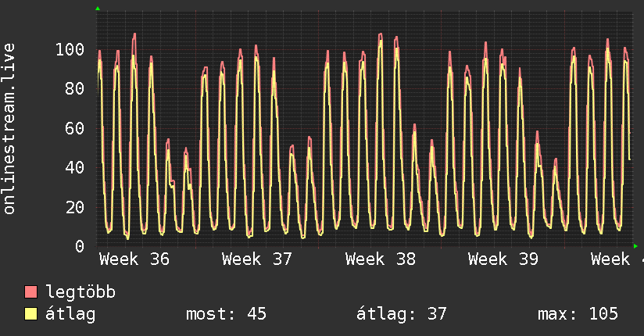
Task: Select the átlag legend label next to yellow swatch
Action: tap(70, 314)
